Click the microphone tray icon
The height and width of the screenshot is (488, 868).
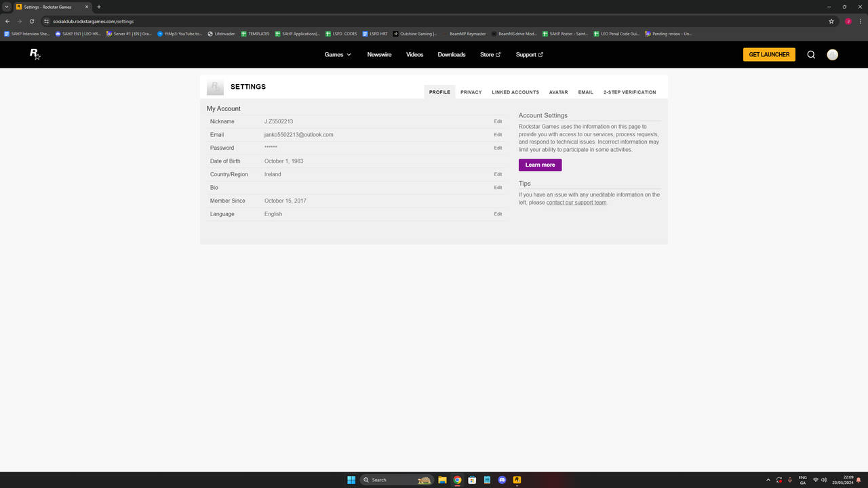tap(789, 480)
